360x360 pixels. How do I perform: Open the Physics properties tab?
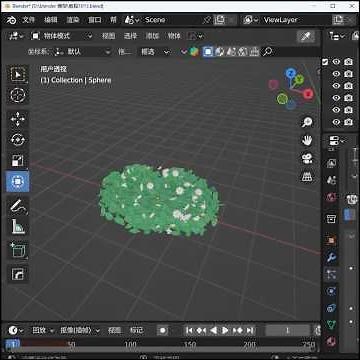click(x=331, y=291)
